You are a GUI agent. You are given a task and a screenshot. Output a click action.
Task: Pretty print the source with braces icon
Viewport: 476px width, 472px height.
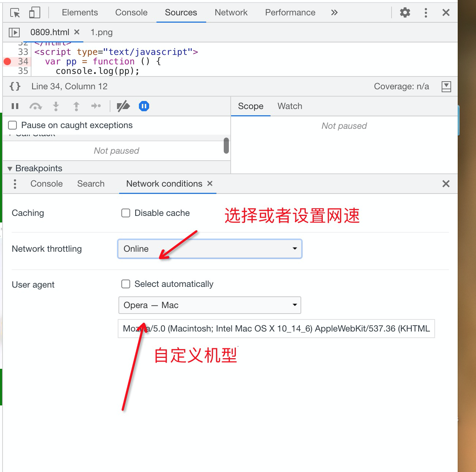pyautogui.click(x=15, y=86)
